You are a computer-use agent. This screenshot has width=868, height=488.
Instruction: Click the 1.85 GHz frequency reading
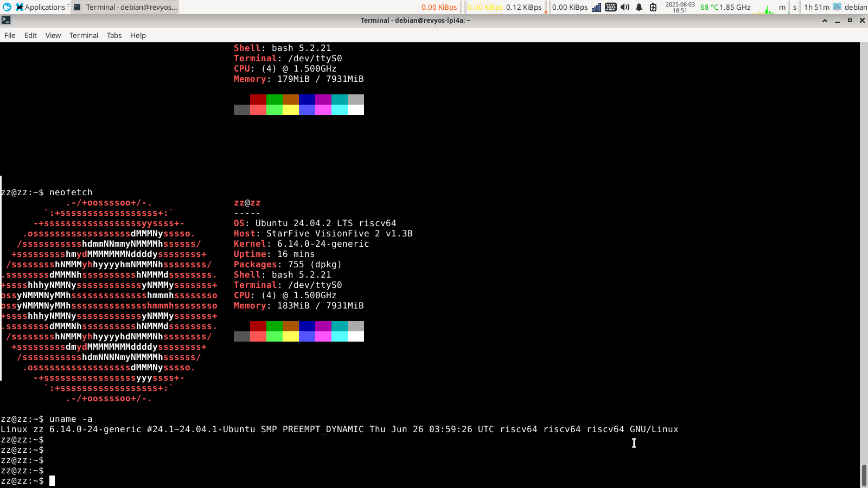coord(735,7)
